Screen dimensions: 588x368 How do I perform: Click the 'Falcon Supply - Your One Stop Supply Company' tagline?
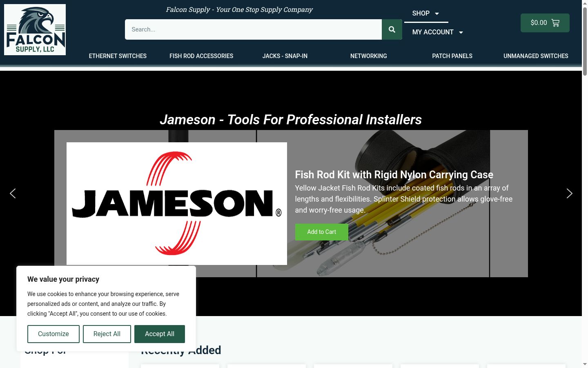(239, 9)
